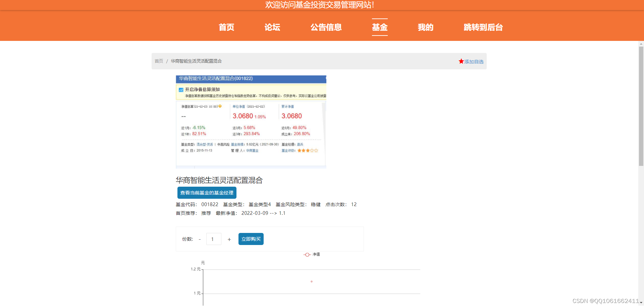Open the 我的 menu item
The height and width of the screenshot is (307, 644).
click(x=426, y=27)
